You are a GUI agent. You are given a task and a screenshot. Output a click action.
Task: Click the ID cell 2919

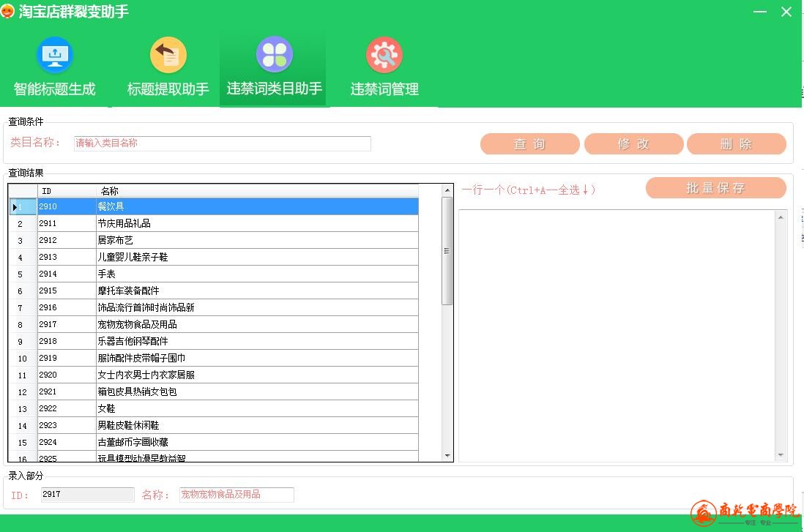[x=67, y=359]
